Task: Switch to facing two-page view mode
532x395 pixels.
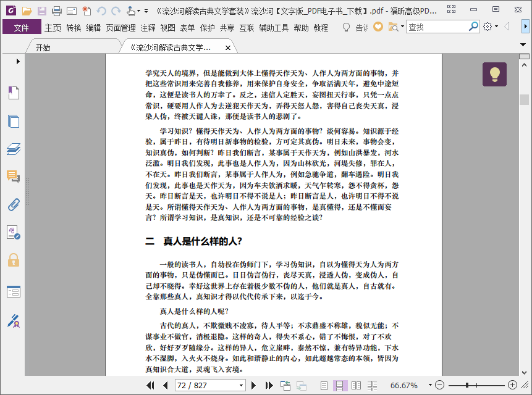Action: [x=356, y=385]
